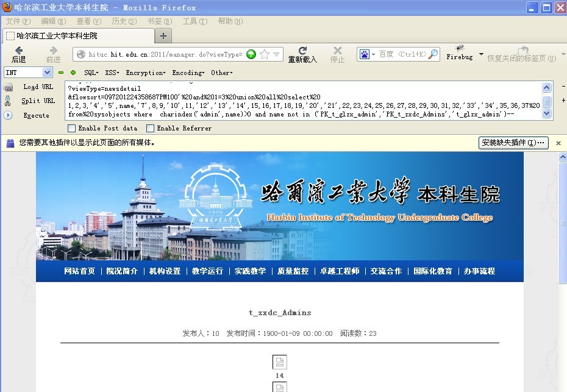Open the 查看 (View) menu
Image resolution: width=567 pixels, height=392 pixels.
point(89,21)
